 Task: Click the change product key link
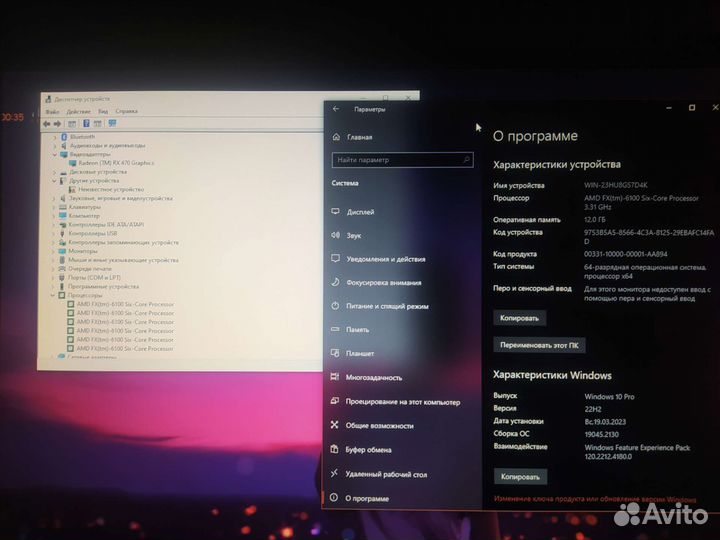pyautogui.click(x=594, y=498)
